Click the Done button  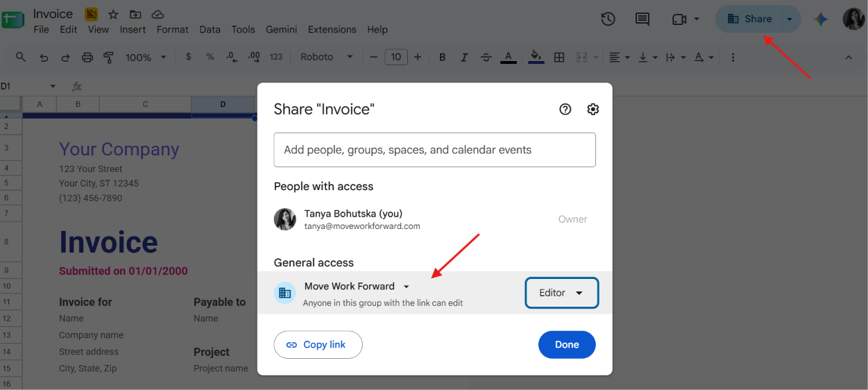point(567,345)
